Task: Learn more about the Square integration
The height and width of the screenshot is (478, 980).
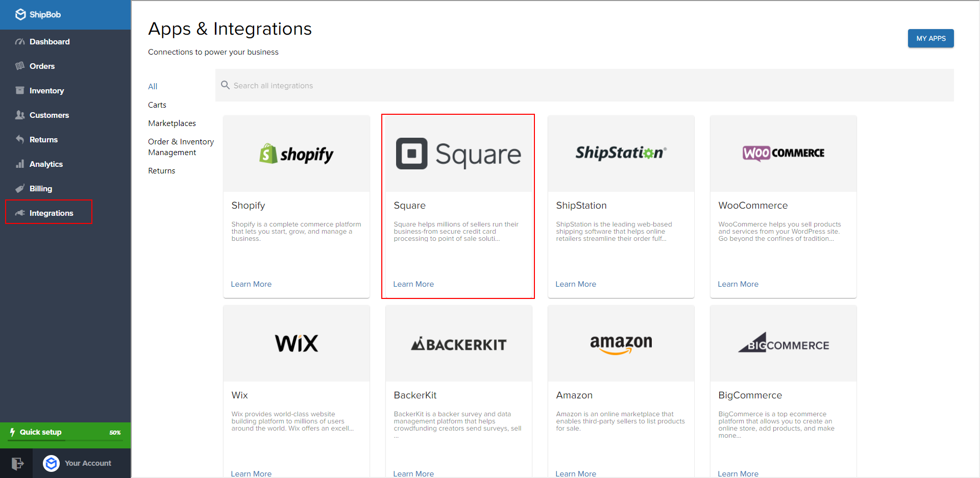Action: 413,284
